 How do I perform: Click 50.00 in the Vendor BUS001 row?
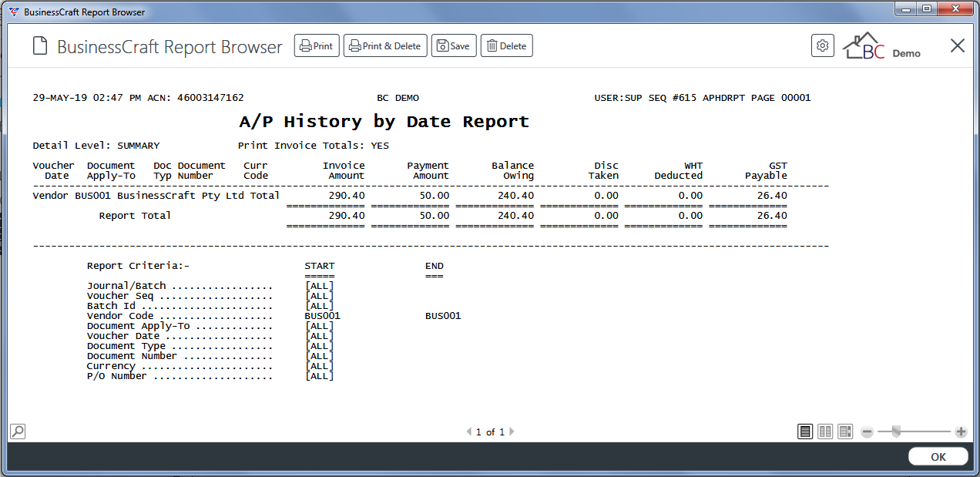(434, 196)
